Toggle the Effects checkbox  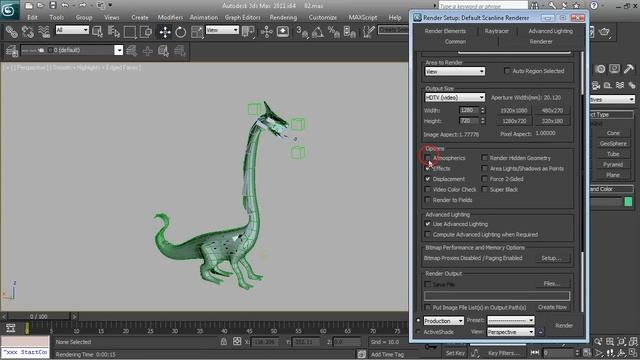click(427, 168)
